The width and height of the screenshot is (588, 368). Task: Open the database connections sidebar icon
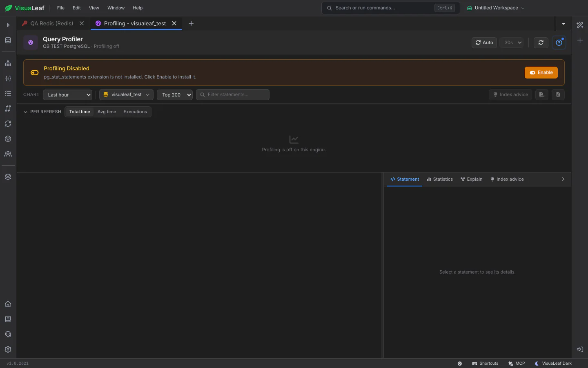point(8,40)
